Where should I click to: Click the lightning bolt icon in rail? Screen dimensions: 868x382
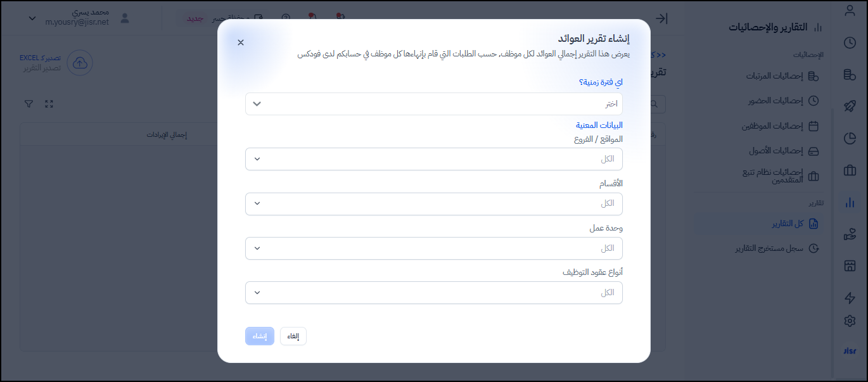point(850,298)
